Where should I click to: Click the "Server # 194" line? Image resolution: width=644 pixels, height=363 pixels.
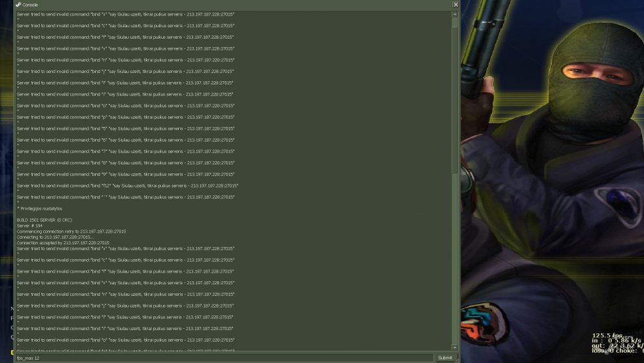(x=30, y=226)
